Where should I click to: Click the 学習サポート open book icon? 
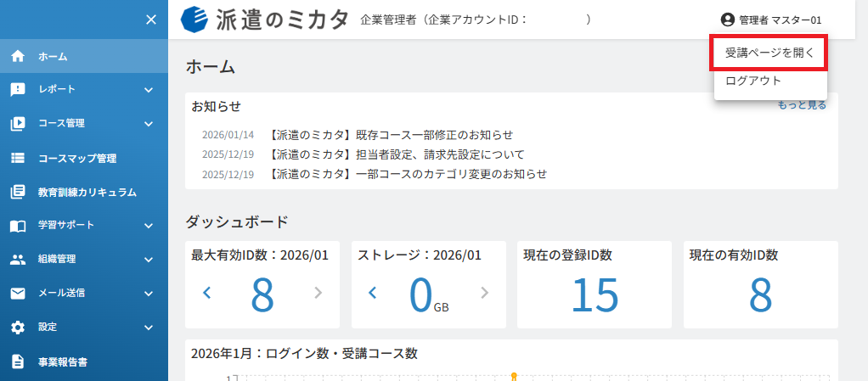pyautogui.click(x=18, y=226)
